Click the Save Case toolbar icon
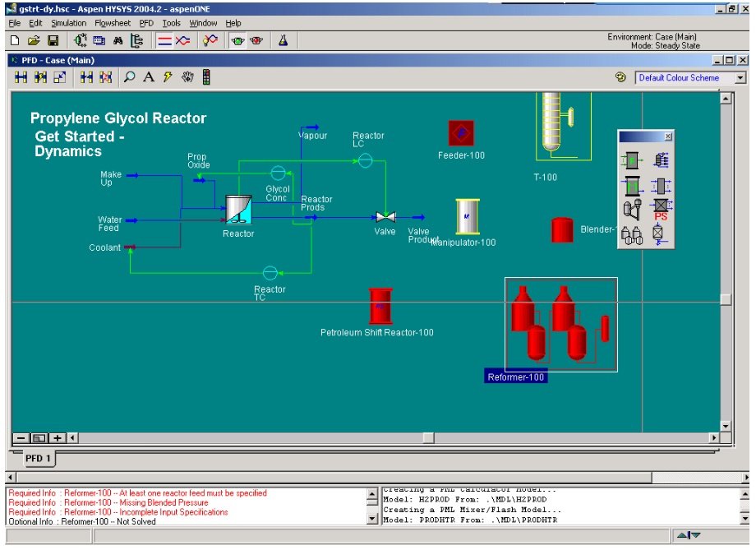The width and height of the screenshot is (756, 550). (x=53, y=40)
